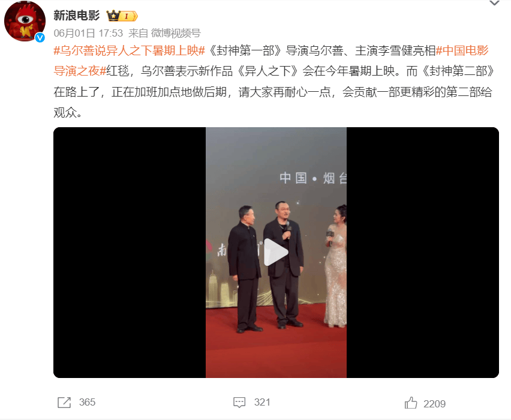Click the 微博视频号 source link
The width and height of the screenshot is (511, 420).
pyautogui.click(x=176, y=33)
